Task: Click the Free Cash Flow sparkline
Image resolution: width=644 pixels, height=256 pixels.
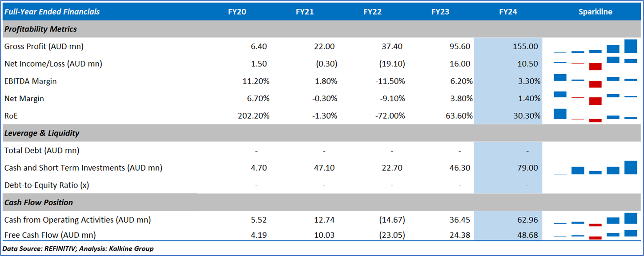Action: click(595, 234)
